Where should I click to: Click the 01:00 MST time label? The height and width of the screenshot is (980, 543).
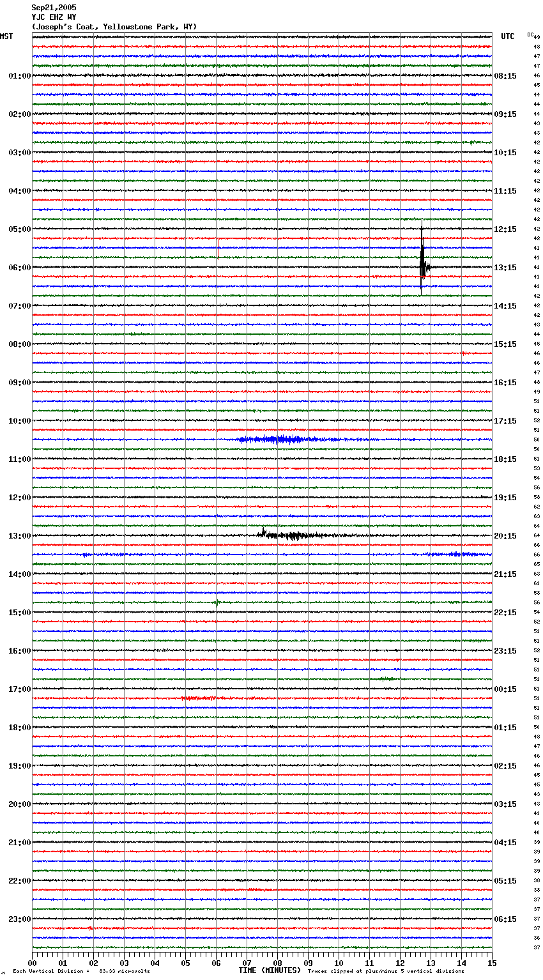[x=20, y=76]
